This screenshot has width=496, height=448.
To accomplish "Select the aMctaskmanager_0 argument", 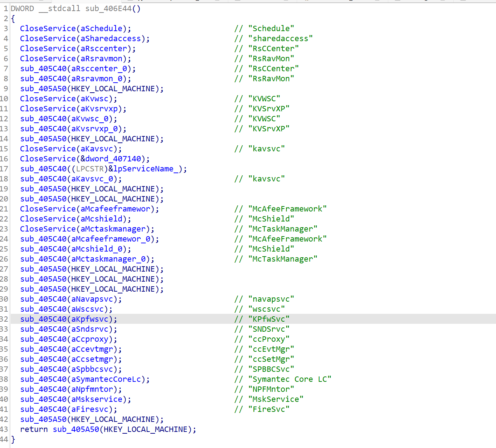I will [x=108, y=259].
